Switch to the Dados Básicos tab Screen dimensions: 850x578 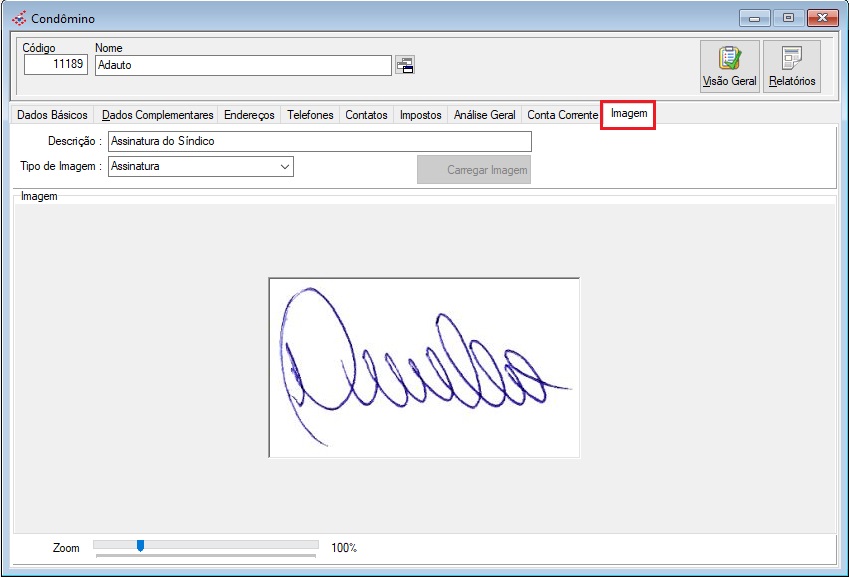52,115
